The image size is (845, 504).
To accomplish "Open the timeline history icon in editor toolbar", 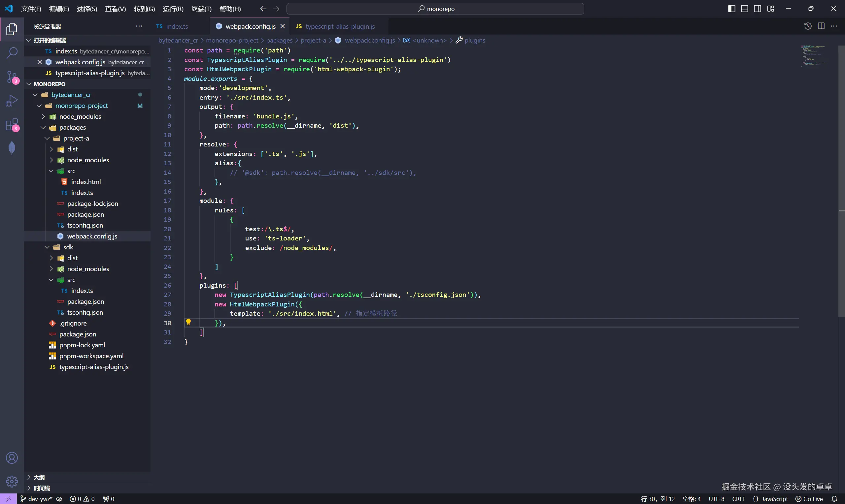I will point(808,26).
